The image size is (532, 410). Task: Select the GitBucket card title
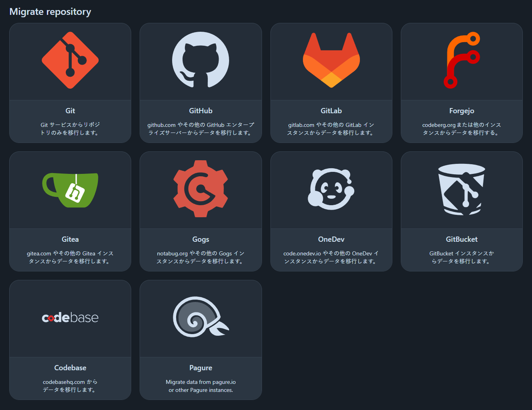click(x=462, y=239)
